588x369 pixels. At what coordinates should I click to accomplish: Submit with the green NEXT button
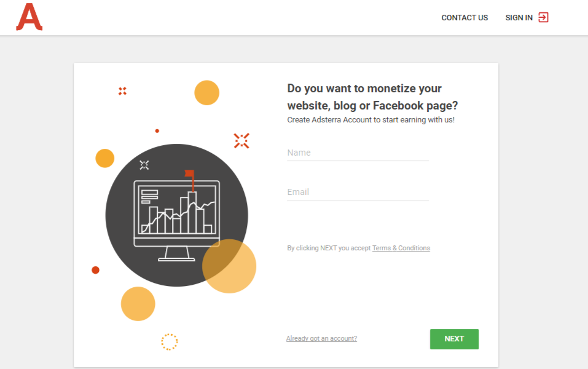pos(454,339)
